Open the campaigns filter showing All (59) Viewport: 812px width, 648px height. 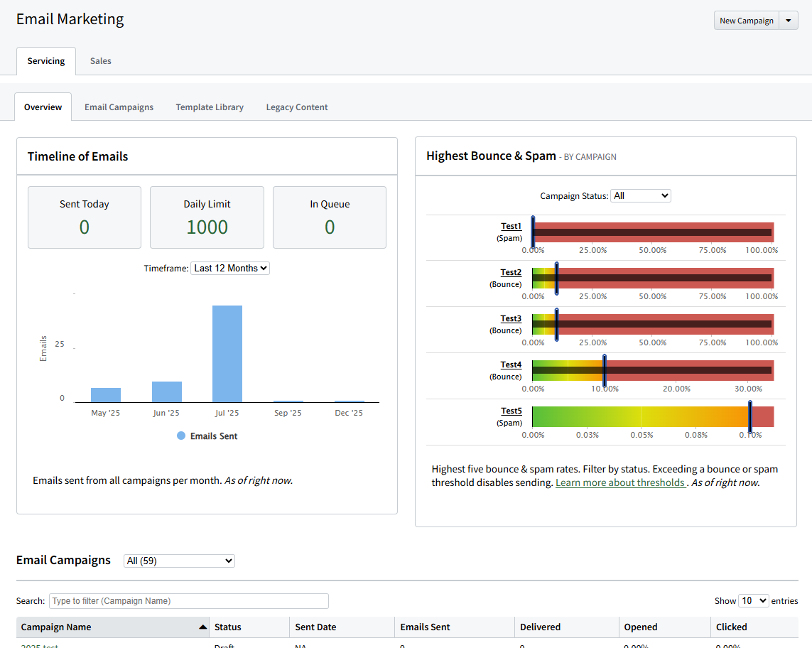click(x=178, y=561)
